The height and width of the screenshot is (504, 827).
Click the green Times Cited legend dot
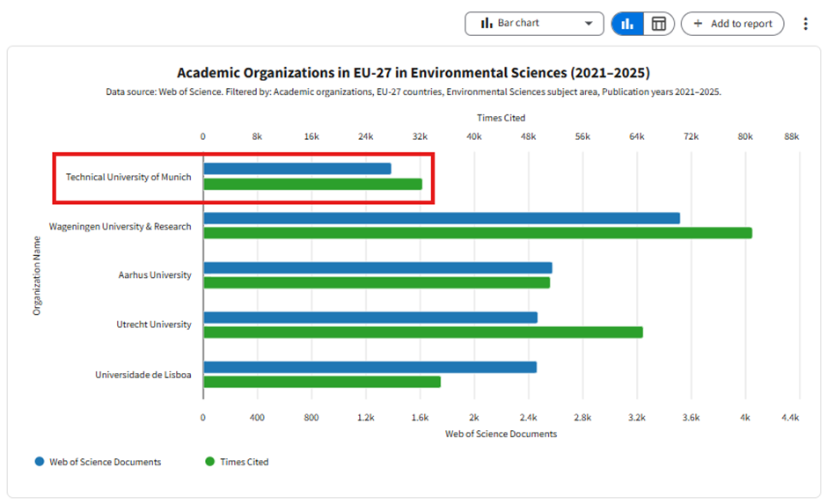pyautogui.click(x=210, y=461)
